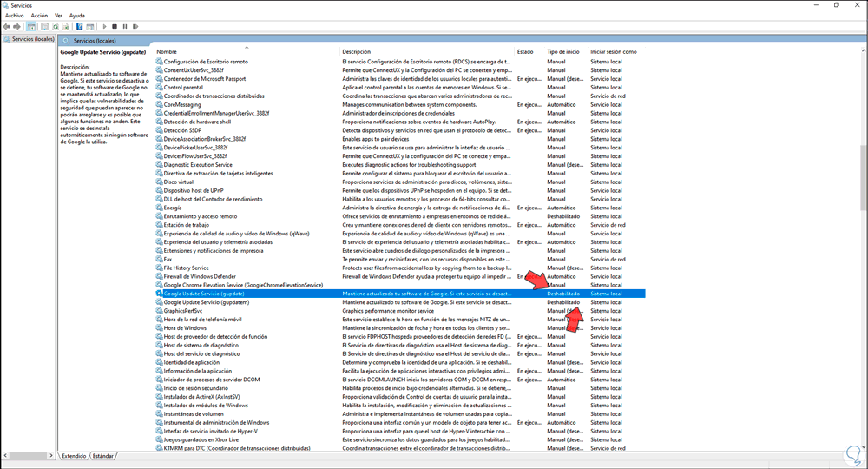The width and height of the screenshot is (868, 469).
Task: Select the Google Chrome Elevation Service row
Action: (x=400, y=285)
